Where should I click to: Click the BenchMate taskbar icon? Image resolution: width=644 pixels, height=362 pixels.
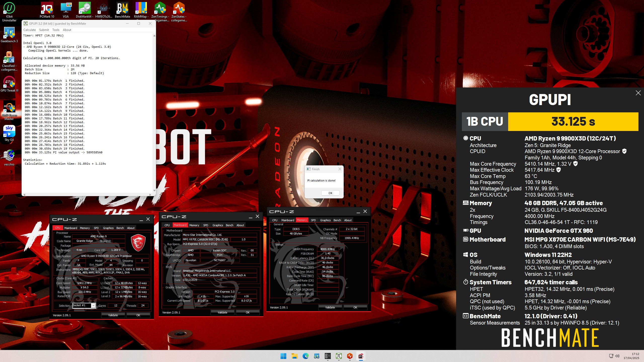[328, 356]
